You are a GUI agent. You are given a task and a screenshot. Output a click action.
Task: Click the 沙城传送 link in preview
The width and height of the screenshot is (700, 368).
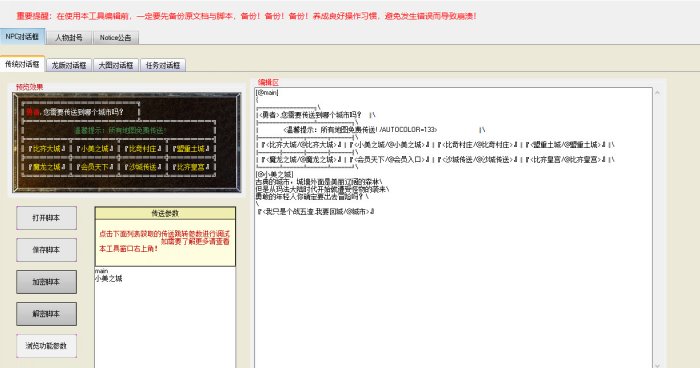[x=143, y=167]
